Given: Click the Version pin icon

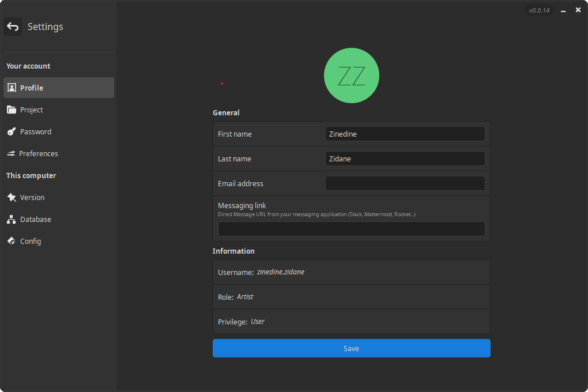Looking at the screenshot, I should click(12, 198).
